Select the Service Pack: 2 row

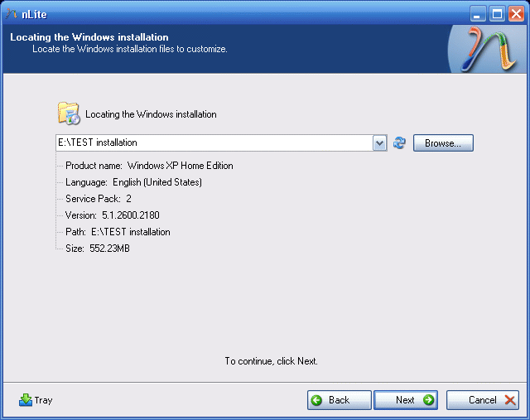[99, 199]
